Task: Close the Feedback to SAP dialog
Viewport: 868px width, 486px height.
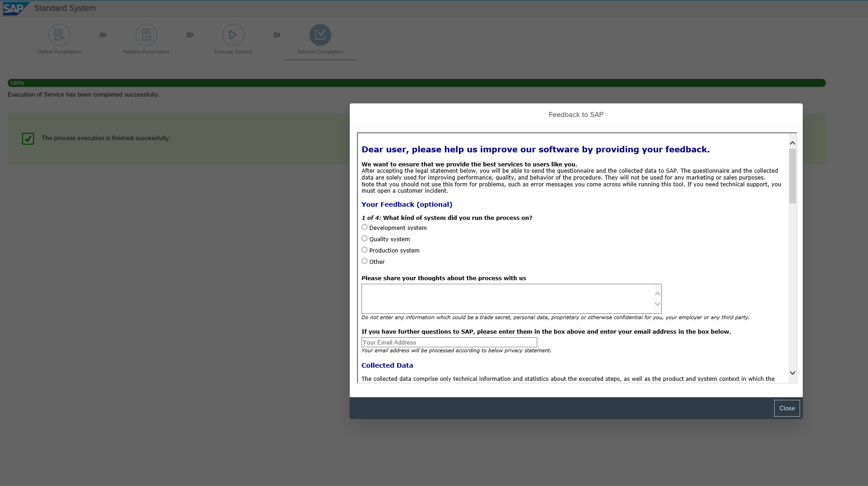Action: 787,408
